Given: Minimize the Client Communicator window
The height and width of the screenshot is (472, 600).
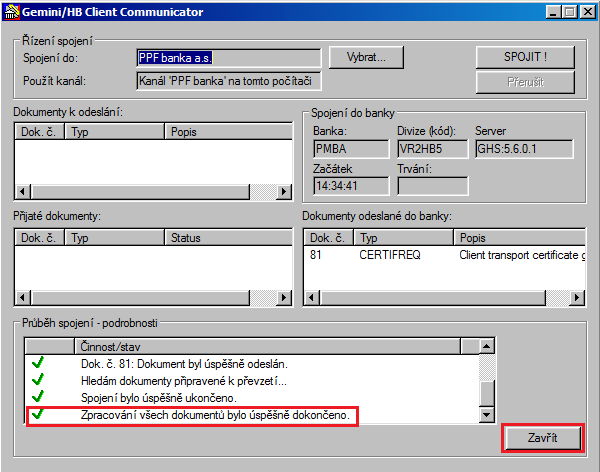Looking at the screenshot, I should coord(553,12).
